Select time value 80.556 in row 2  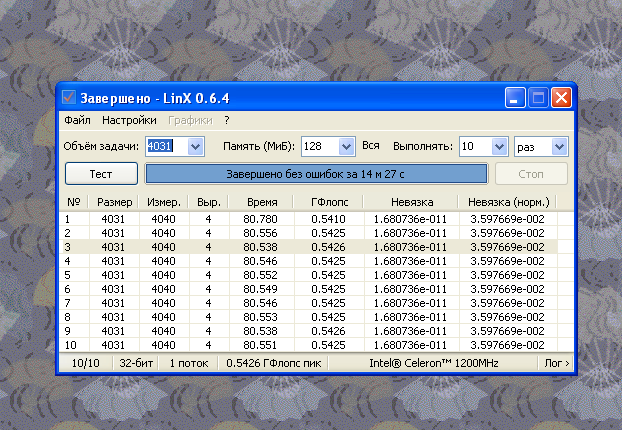click(x=260, y=233)
